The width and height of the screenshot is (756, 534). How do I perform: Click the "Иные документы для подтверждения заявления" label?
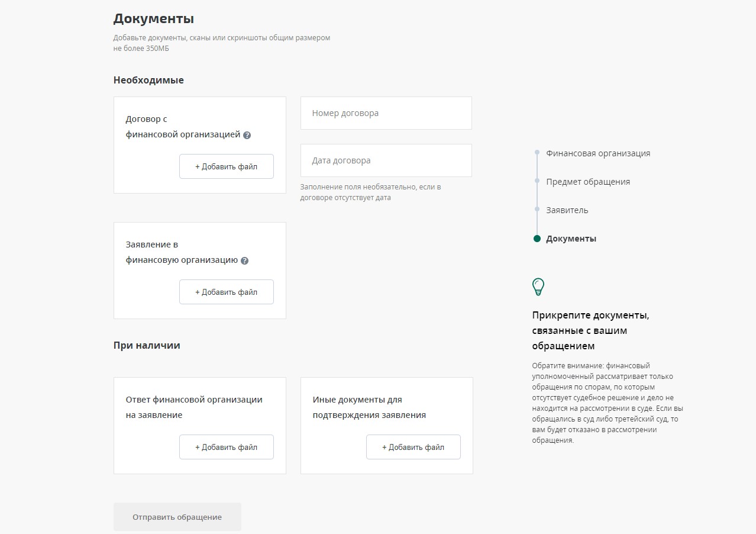click(369, 407)
